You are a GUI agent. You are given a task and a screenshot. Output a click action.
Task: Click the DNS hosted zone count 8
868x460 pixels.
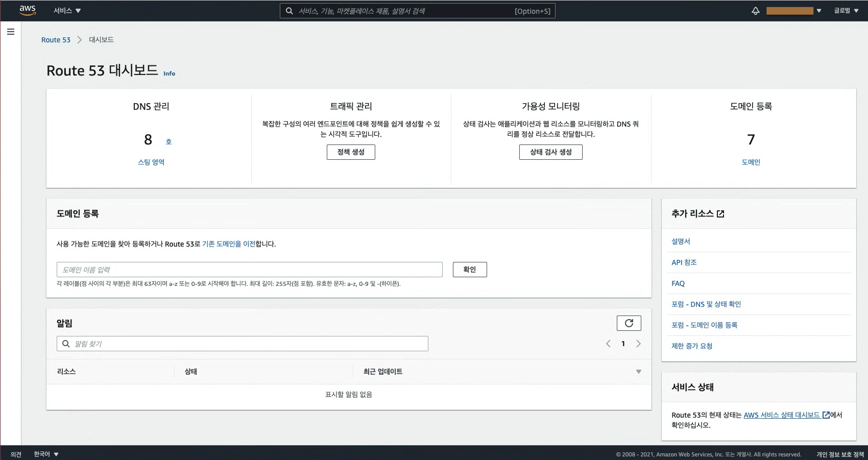click(x=148, y=139)
